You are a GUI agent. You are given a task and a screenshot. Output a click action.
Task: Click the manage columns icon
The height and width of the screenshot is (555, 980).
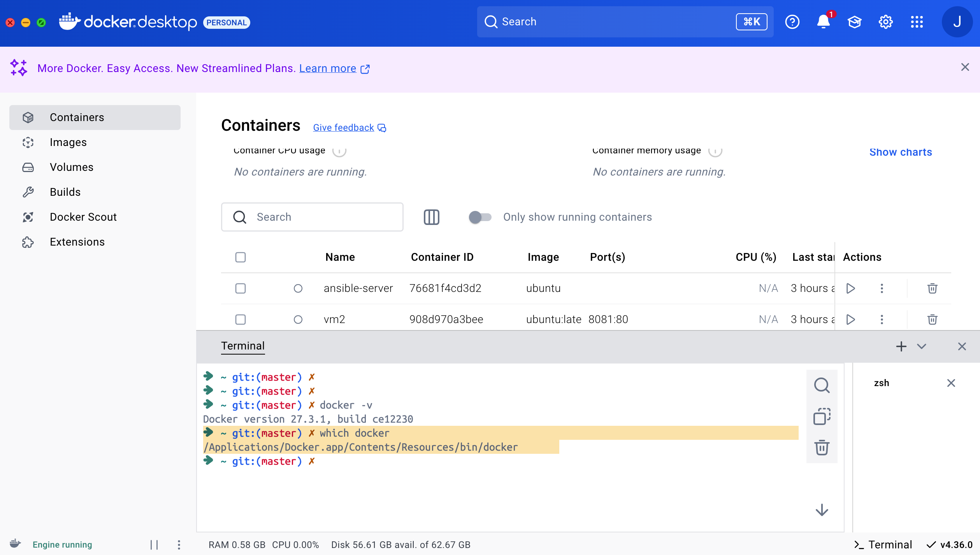click(431, 217)
